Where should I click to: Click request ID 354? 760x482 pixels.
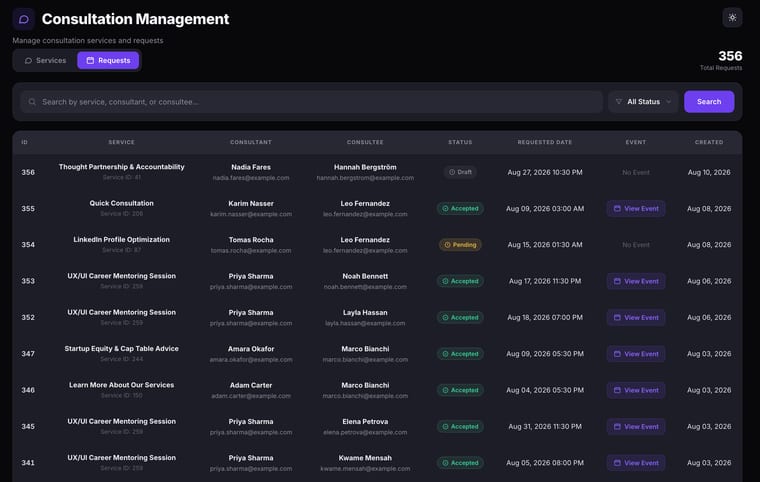click(x=28, y=245)
